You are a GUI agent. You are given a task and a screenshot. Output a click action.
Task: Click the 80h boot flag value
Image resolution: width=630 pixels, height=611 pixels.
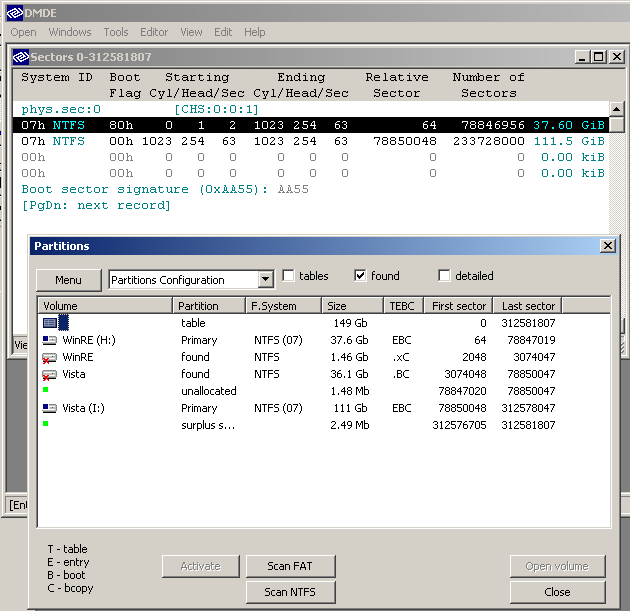point(121,125)
